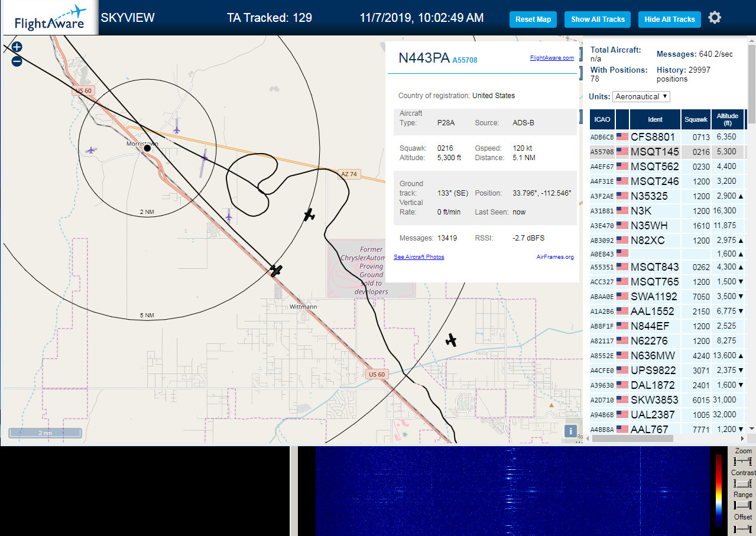Image resolution: width=756 pixels, height=536 pixels.
Task: Open the FlightAware.com link in aircraft panel
Action: pos(552,58)
